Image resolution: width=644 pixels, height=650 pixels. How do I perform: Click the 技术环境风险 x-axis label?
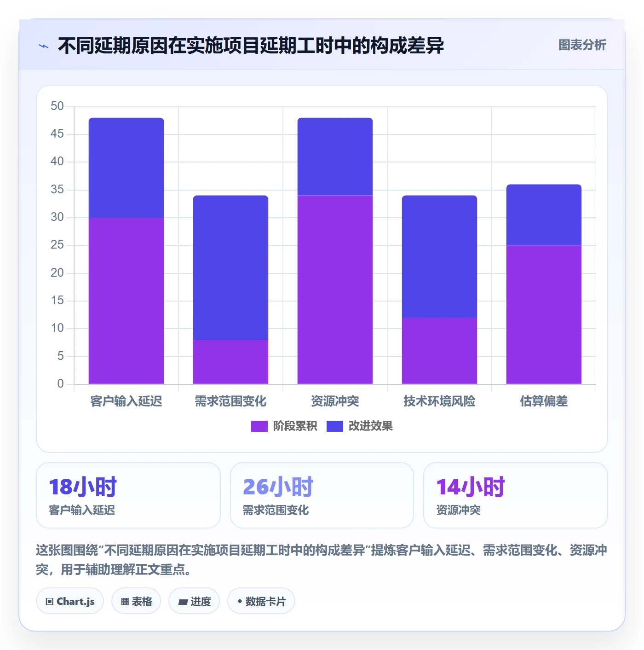click(439, 401)
